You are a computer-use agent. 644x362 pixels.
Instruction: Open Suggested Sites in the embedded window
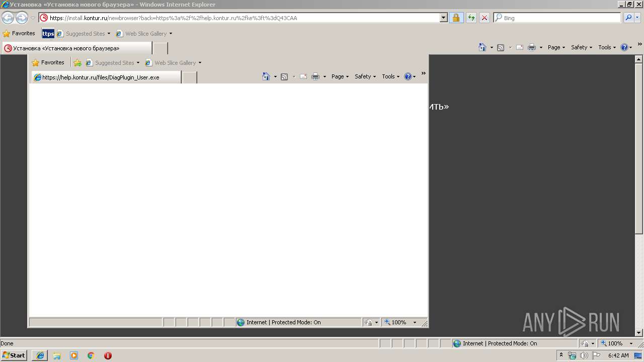point(113,63)
